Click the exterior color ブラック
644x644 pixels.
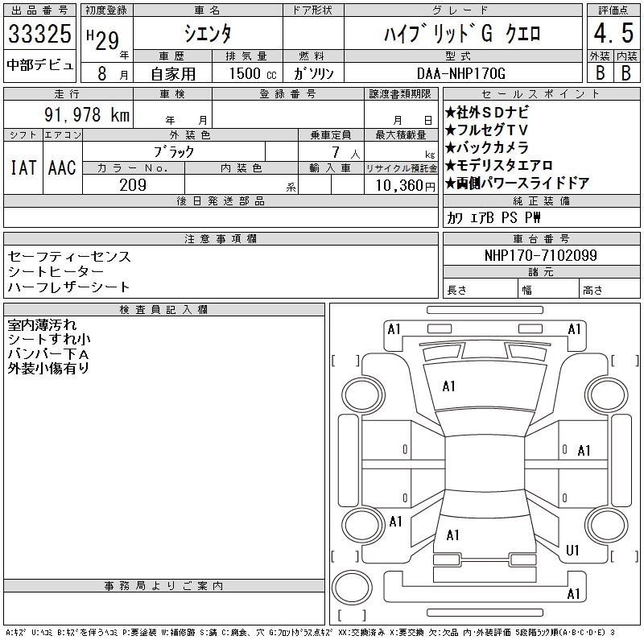click(174, 152)
